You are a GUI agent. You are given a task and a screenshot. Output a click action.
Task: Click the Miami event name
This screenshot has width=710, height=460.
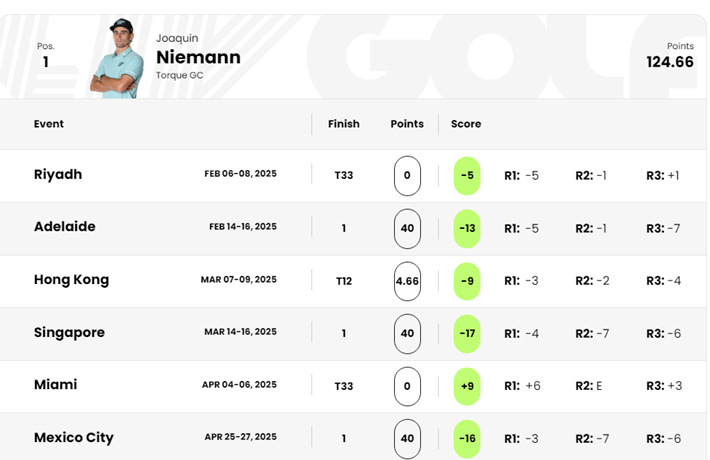coord(56,385)
